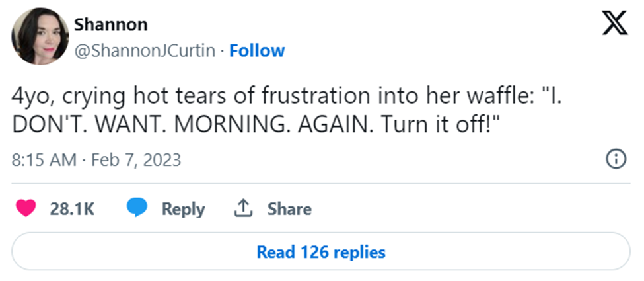Open the Twitter info circle icon
The height and width of the screenshot is (281, 644).
[616, 159]
